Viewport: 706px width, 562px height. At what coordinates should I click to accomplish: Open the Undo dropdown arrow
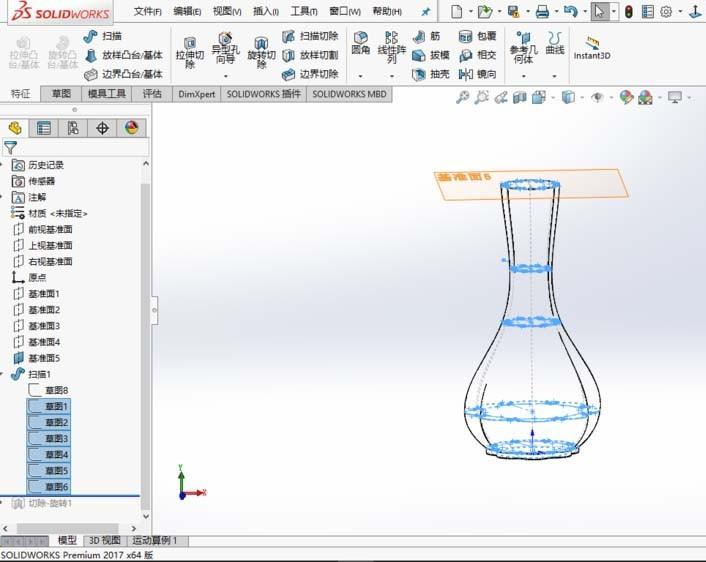click(x=585, y=11)
